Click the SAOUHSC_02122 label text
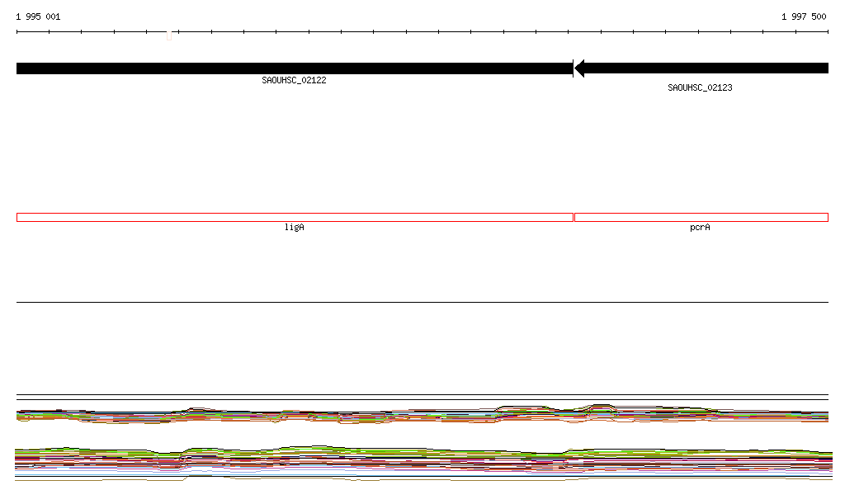This screenshot has width=845, height=504. click(x=295, y=80)
